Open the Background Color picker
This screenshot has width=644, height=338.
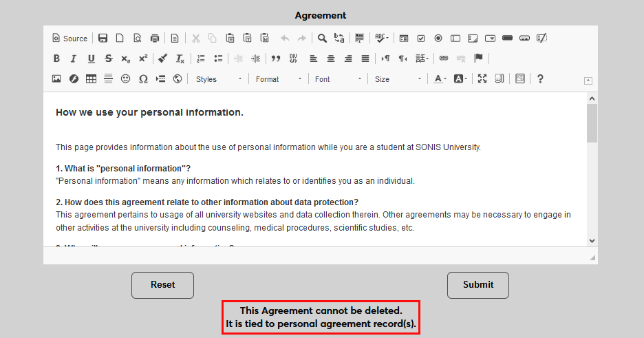pos(460,78)
